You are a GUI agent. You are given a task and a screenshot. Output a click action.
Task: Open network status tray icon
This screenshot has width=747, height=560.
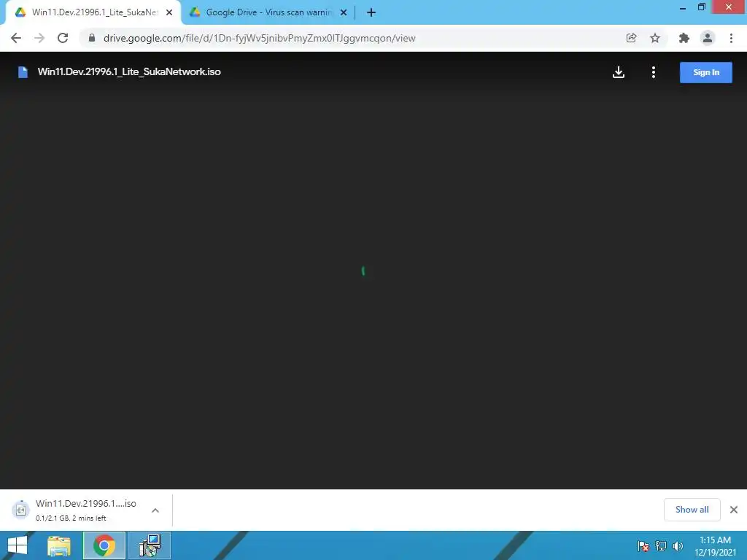point(661,545)
